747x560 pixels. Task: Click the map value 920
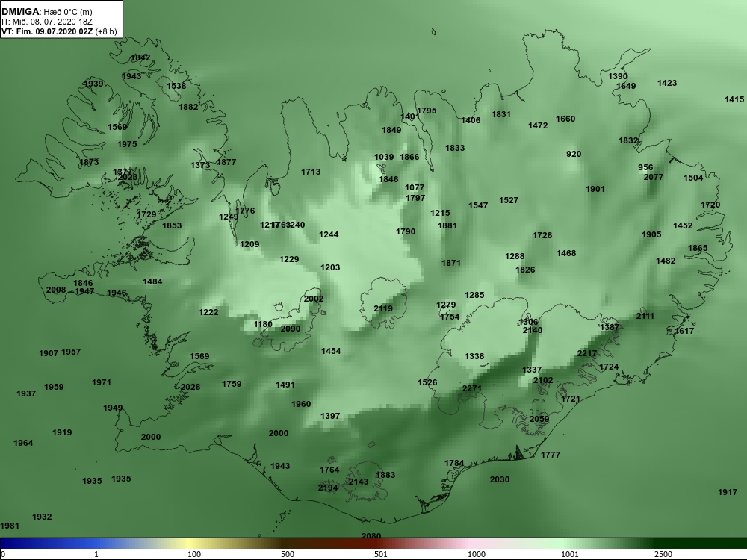point(574,154)
